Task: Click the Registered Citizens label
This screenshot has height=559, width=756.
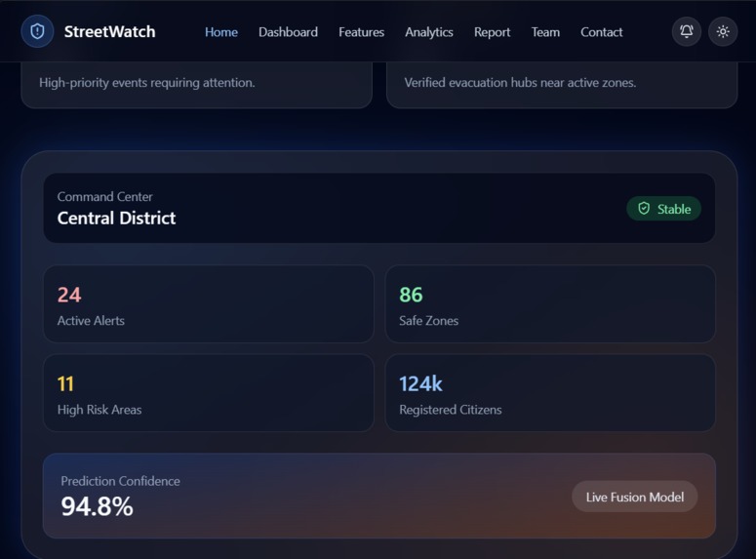Action: (451, 410)
